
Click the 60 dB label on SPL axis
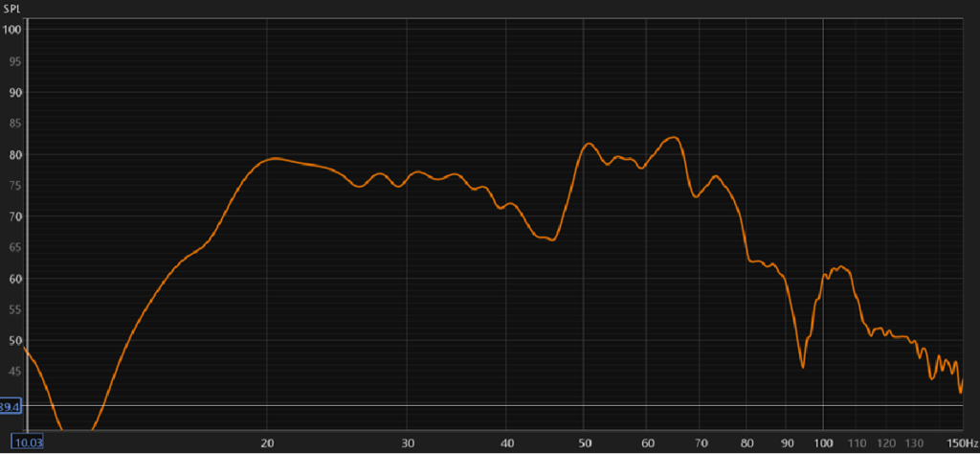click(13, 279)
